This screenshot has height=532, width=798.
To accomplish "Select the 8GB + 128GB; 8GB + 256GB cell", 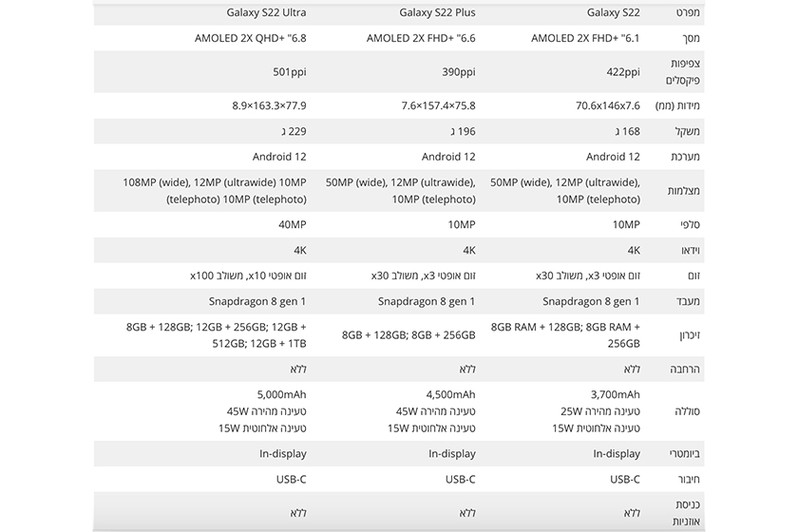I will pos(408,335).
